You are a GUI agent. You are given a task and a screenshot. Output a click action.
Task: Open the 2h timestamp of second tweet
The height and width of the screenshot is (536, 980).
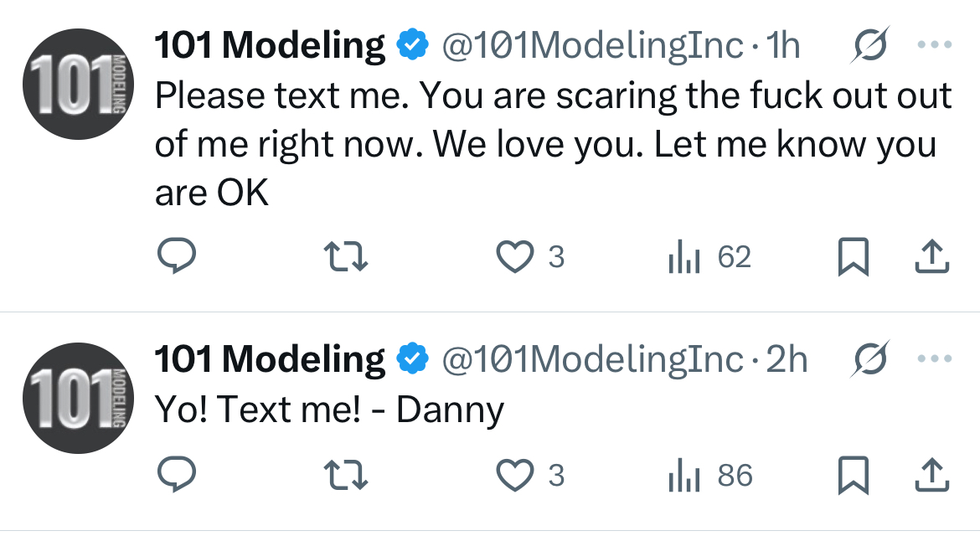pos(787,359)
